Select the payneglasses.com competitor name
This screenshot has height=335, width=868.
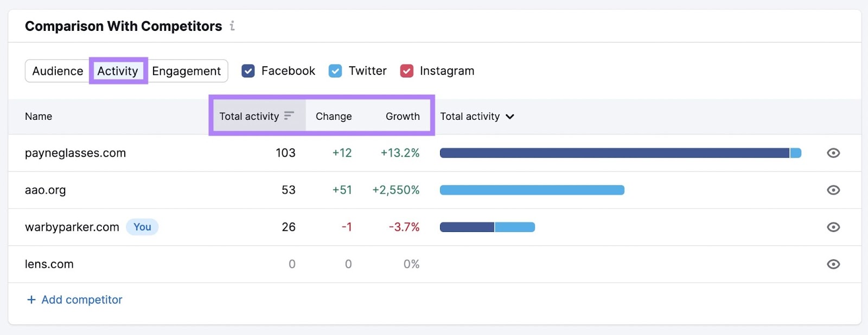coord(75,153)
